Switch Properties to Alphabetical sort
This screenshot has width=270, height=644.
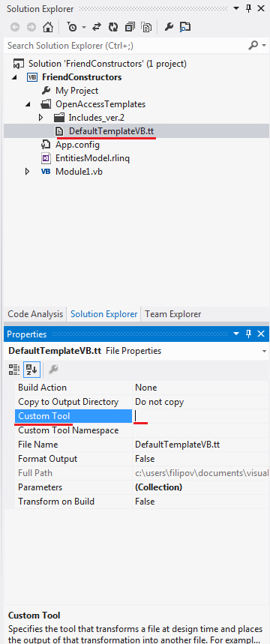tap(31, 370)
